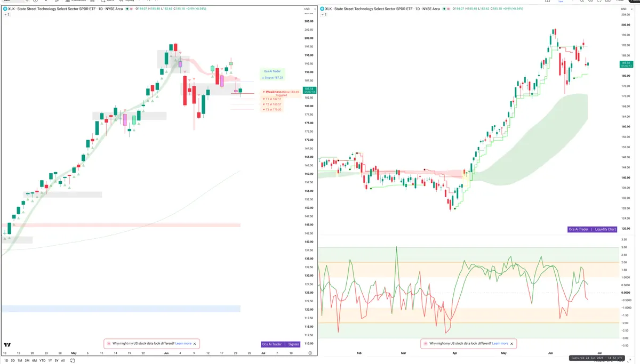Expand left chart indicator legend showing 2
640x364 pixels.
[7, 14]
